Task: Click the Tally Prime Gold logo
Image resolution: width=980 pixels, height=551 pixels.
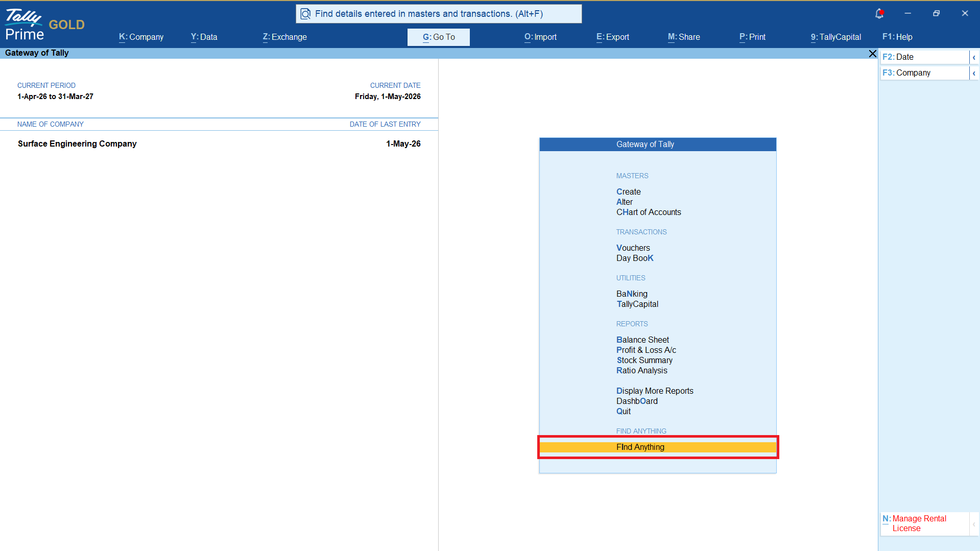Action: 45,25
